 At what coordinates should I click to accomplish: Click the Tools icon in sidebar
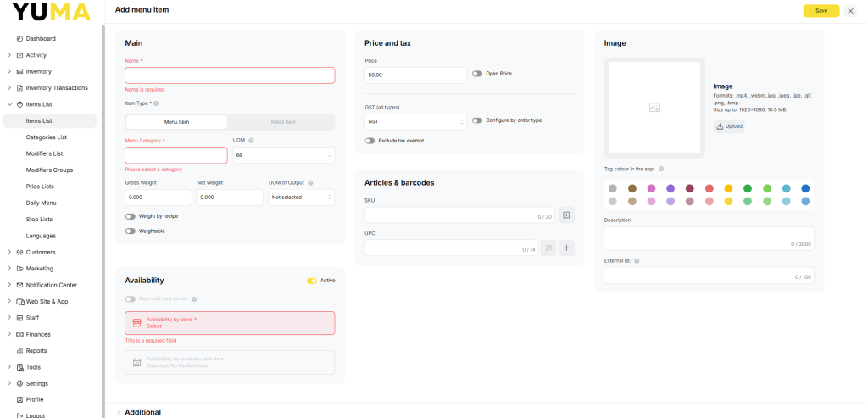(x=19, y=367)
